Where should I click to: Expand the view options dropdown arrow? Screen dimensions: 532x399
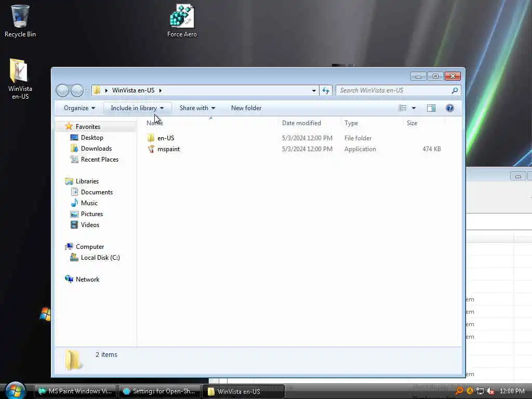pyautogui.click(x=414, y=108)
